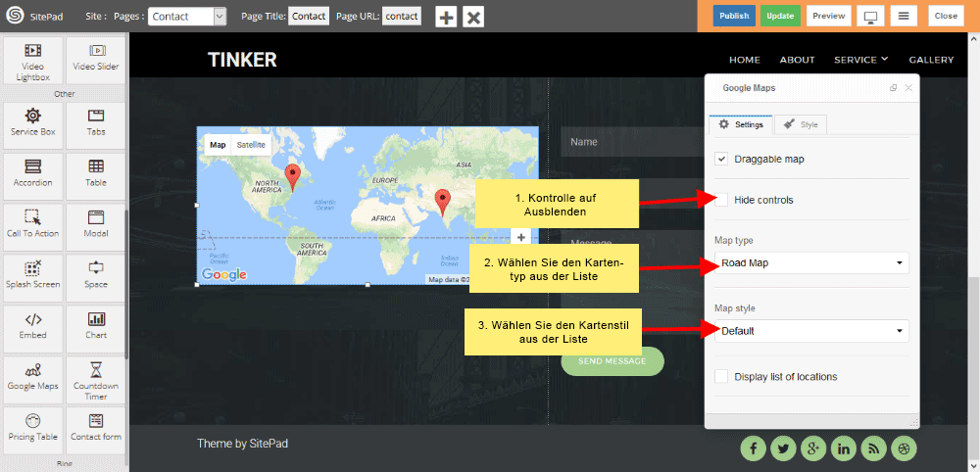Click the SEND MESSAGE button
Image resolution: width=980 pixels, height=472 pixels.
[x=612, y=361]
